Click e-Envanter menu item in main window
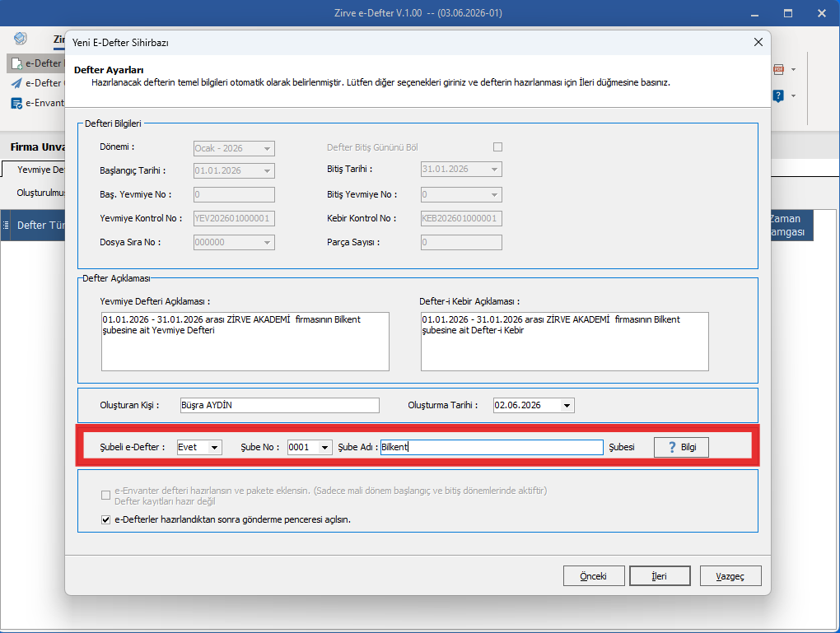 click(36, 103)
